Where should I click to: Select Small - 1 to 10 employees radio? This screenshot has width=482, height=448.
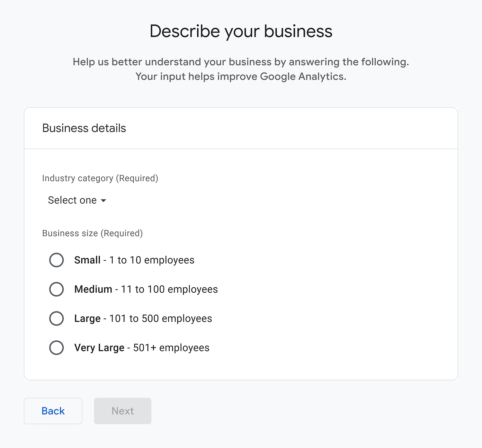(x=57, y=260)
